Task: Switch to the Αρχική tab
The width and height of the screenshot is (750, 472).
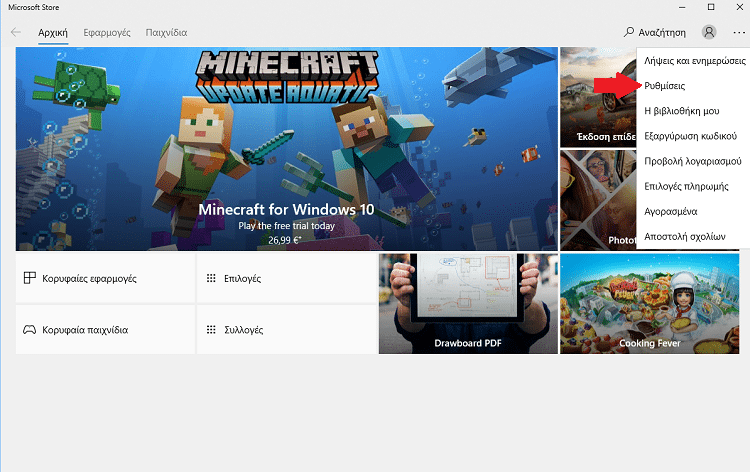Action: coord(53,33)
